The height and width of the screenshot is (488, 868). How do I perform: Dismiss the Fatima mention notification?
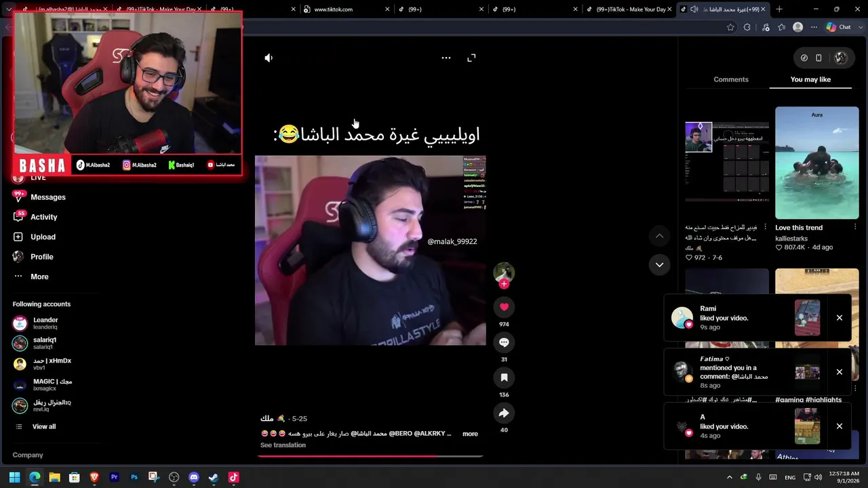(840, 372)
